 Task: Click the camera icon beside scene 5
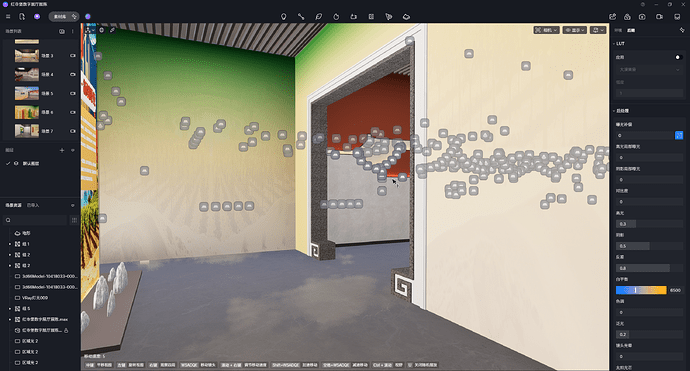(x=73, y=93)
